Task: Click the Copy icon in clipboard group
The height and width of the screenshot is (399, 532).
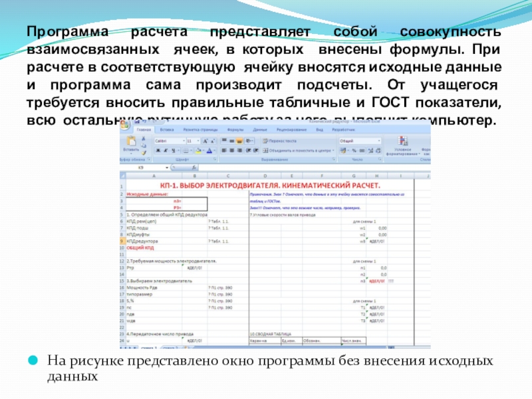Action: click(x=144, y=146)
